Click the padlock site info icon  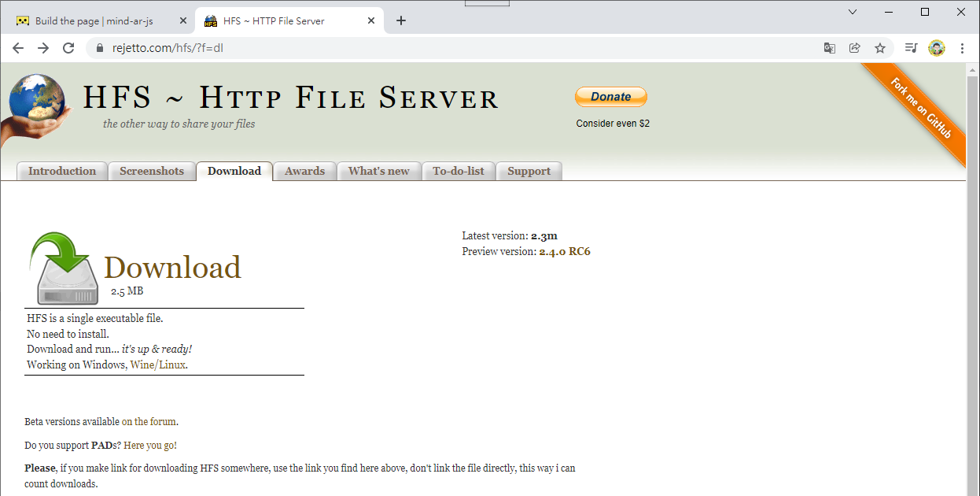(99, 48)
